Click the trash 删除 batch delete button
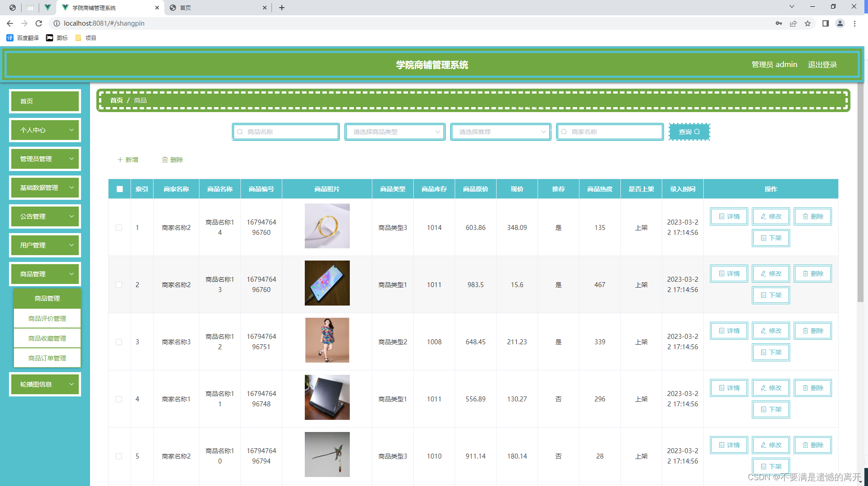 coord(172,160)
